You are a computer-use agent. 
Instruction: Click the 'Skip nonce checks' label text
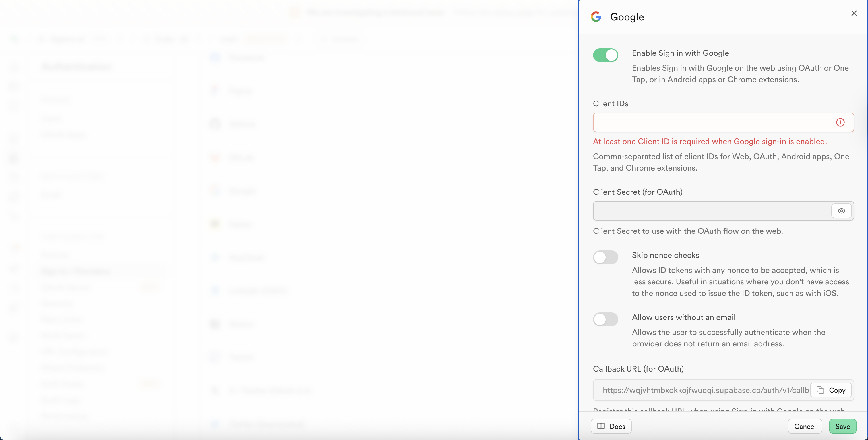(665, 255)
